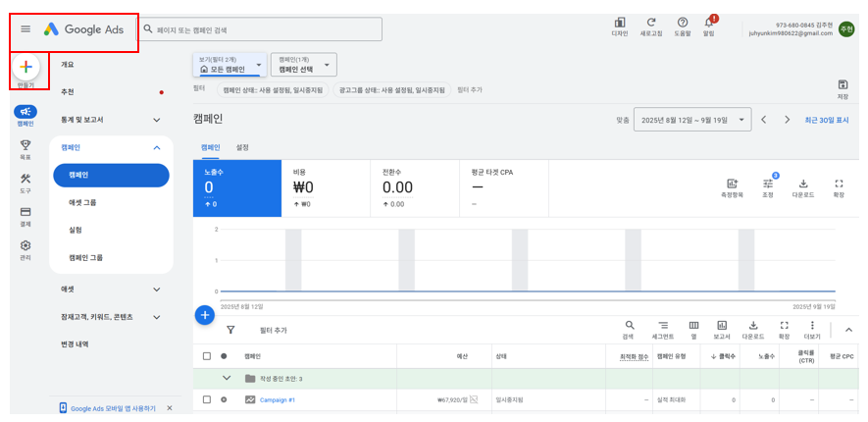Click the table filter funnel icon

coord(230,330)
